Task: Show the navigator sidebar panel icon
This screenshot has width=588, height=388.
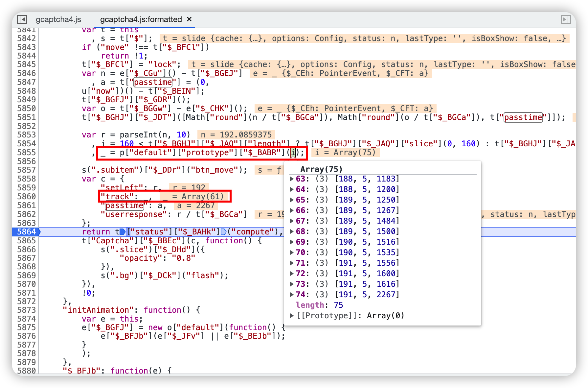Action: [x=22, y=19]
